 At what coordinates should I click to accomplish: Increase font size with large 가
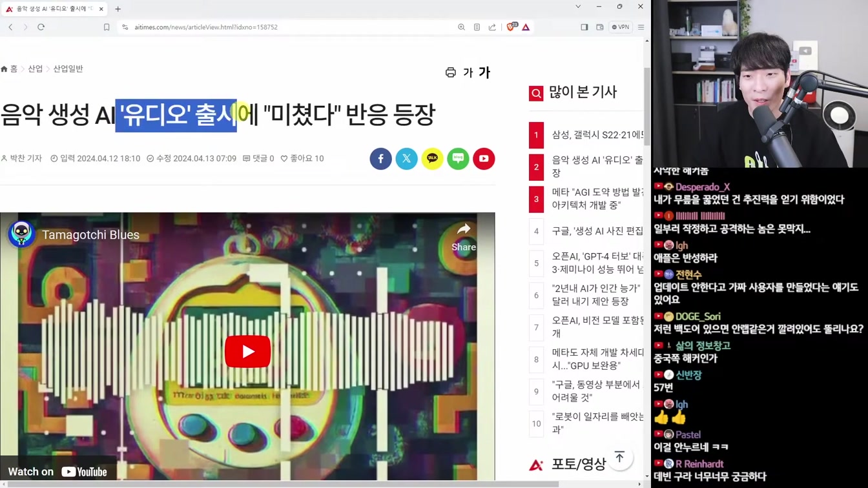click(484, 72)
